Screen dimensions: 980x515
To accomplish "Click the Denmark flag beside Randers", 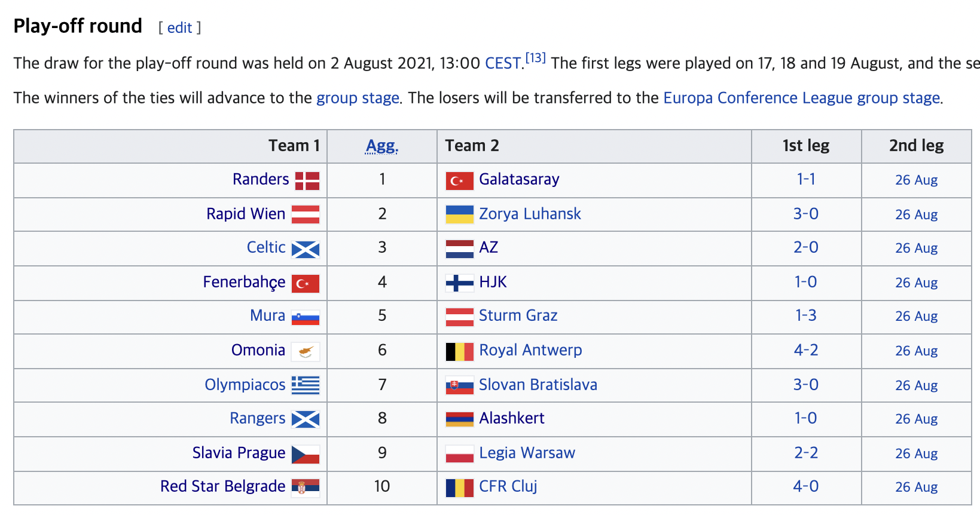I will coord(307,181).
